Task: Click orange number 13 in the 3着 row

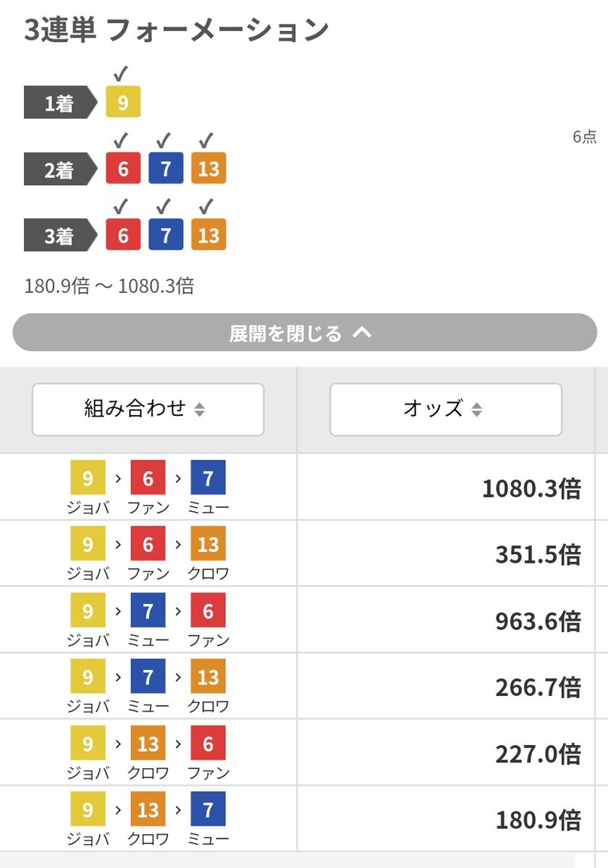Action: click(208, 235)
